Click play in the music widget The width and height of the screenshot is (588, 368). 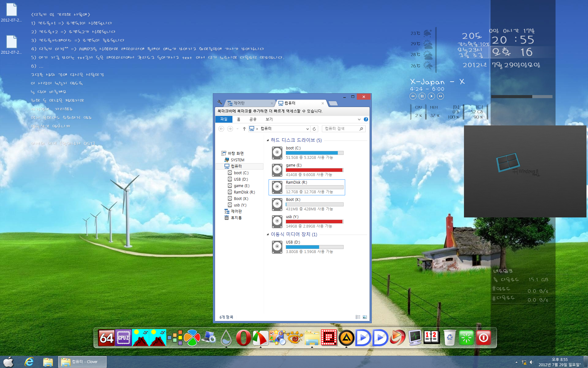point(431,96)
